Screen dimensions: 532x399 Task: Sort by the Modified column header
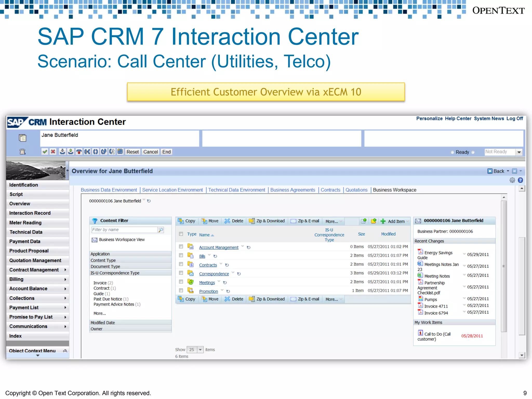click(388, 234)
